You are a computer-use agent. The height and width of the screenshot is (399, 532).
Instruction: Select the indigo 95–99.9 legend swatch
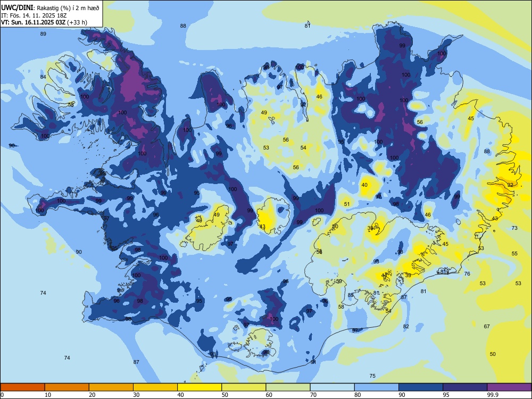click(465, 387)
